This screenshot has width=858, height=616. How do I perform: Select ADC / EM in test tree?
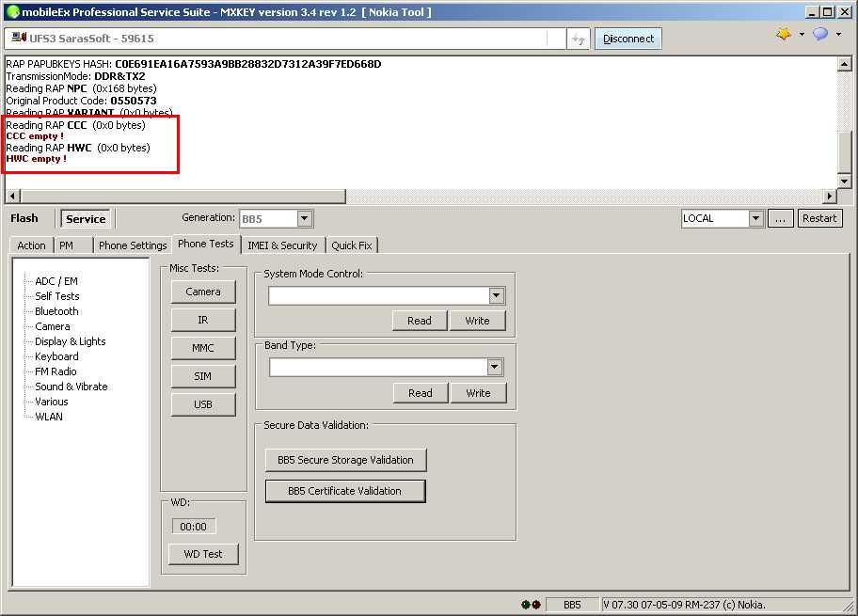pyautogui.click(x=56, y=281)
